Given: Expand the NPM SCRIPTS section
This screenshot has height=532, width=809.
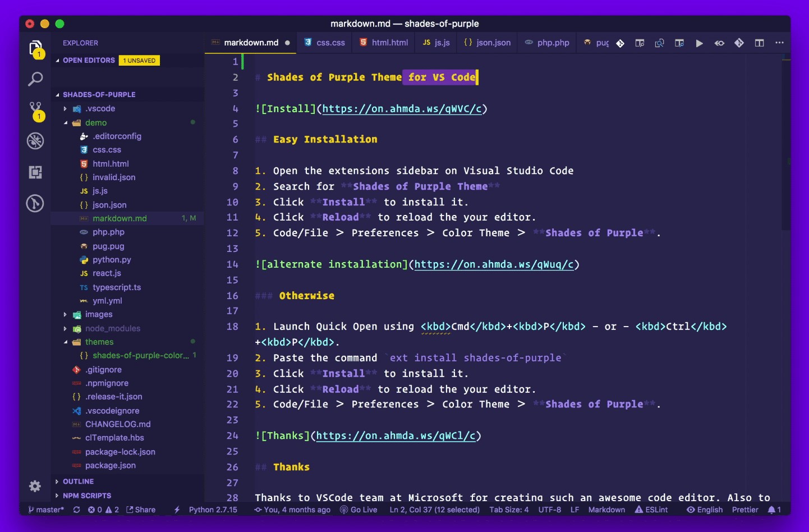Looking at the screenshot, I should click(87, 496).
